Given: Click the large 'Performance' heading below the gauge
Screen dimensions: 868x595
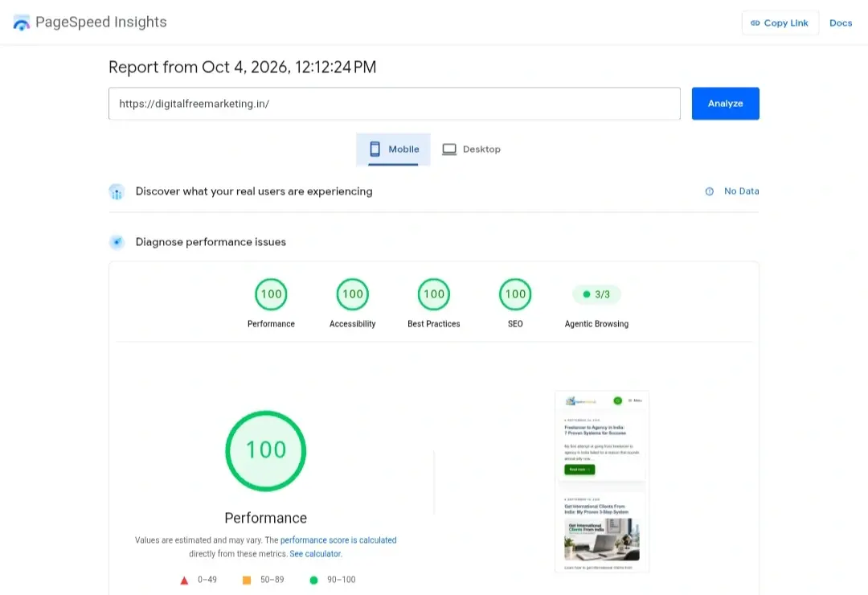Looking at the screenshot, I should [x=266, y=518].
